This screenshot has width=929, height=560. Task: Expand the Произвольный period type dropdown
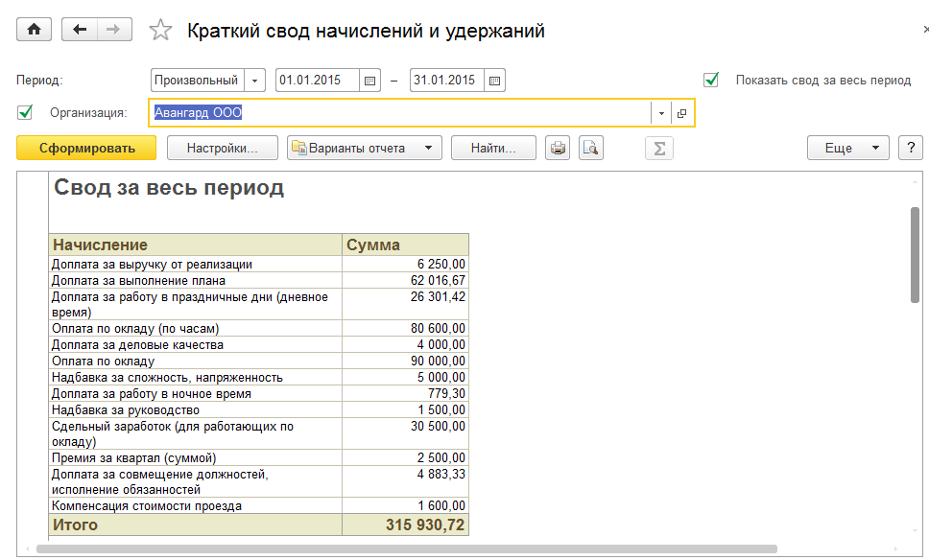tap(255, 81)
